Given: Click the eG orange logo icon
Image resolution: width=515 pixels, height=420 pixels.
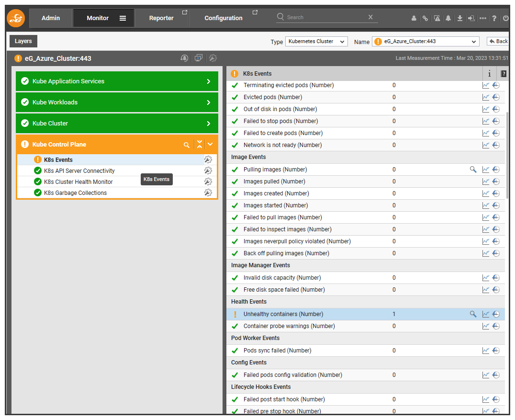Looking at the screenshot, I should click(x=15, y=18).
